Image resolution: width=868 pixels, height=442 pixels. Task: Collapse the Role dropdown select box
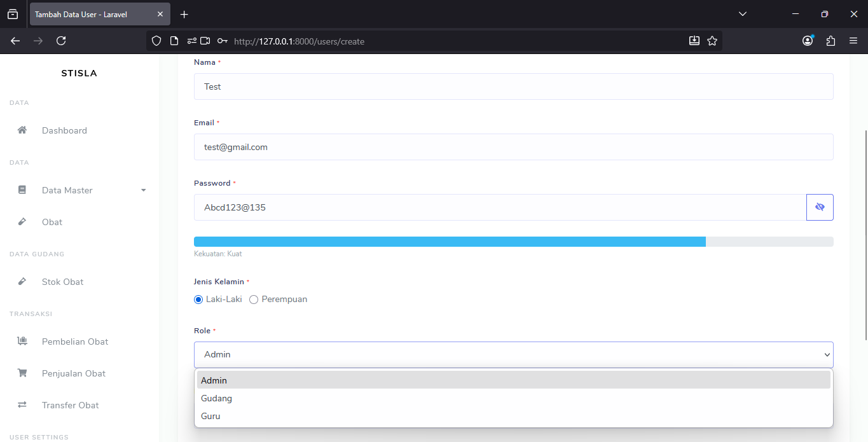pyautogui.click(x=513, y=354)
